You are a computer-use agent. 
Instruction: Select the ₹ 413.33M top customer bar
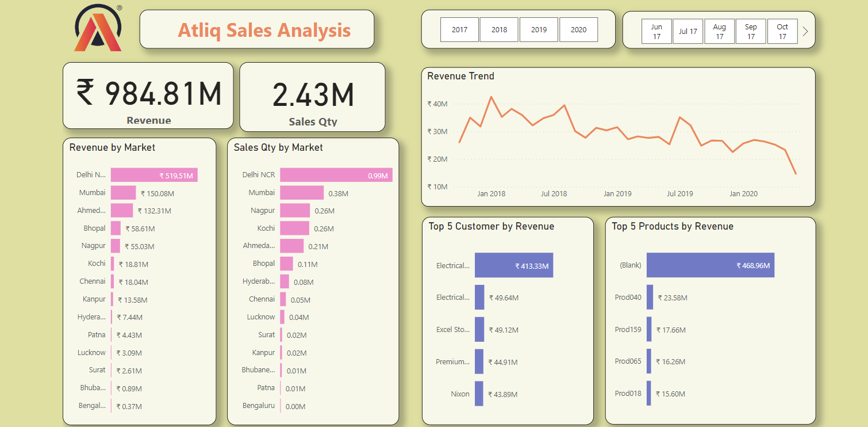(x=513, y=265)
